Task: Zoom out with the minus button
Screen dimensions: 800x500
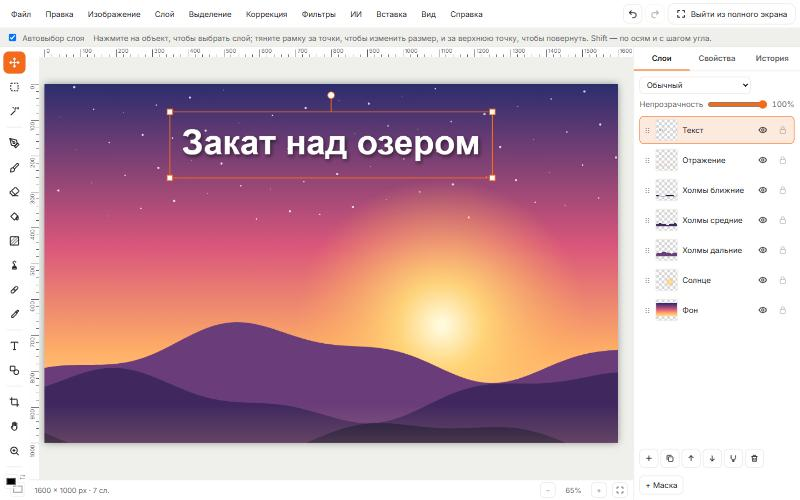Action: coord(547,490)
